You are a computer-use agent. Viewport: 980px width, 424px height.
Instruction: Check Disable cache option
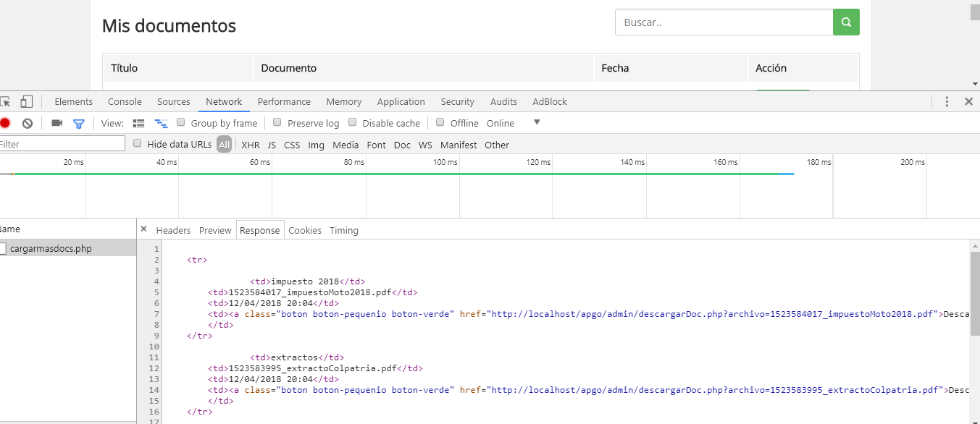(x=353, y=122)
